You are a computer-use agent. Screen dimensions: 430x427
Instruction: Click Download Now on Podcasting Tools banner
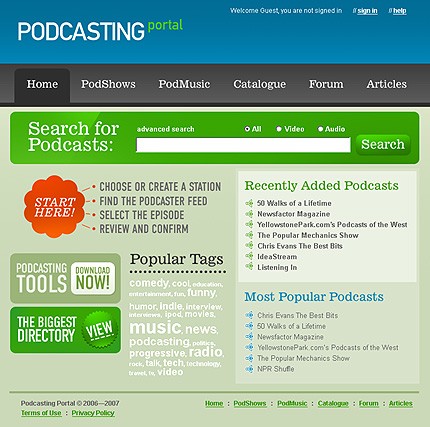click(93, 278)
